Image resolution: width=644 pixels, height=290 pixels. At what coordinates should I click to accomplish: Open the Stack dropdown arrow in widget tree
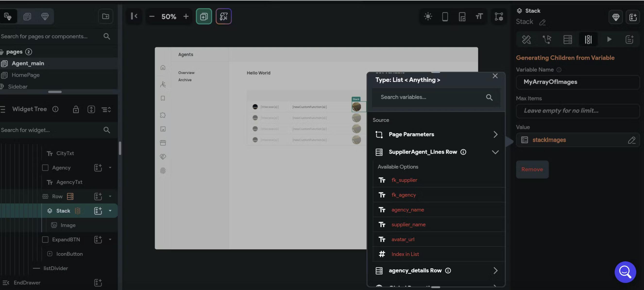click(110, 211)
